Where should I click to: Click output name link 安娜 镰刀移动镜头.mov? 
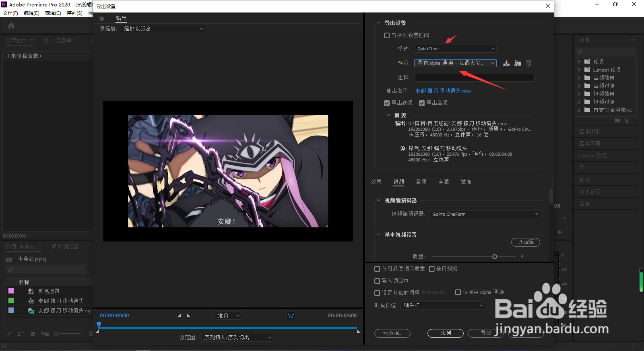(x=443, y=91)
